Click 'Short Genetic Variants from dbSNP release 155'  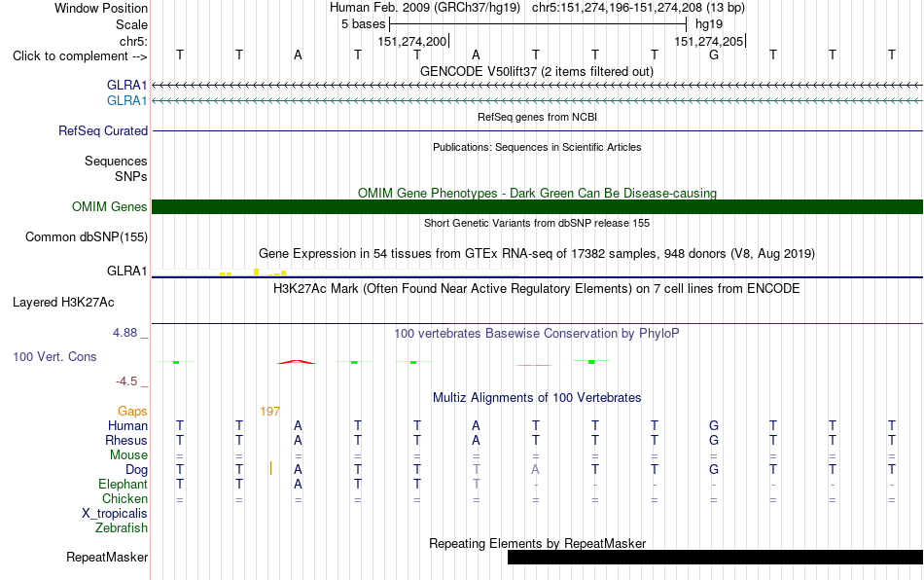pyautogui.click(x=537, y=224)
